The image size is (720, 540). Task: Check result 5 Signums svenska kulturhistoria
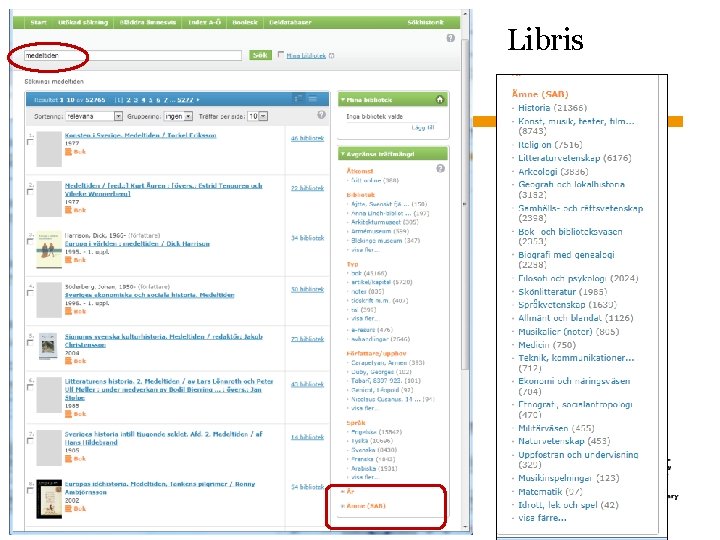click(x=30, y=343)
